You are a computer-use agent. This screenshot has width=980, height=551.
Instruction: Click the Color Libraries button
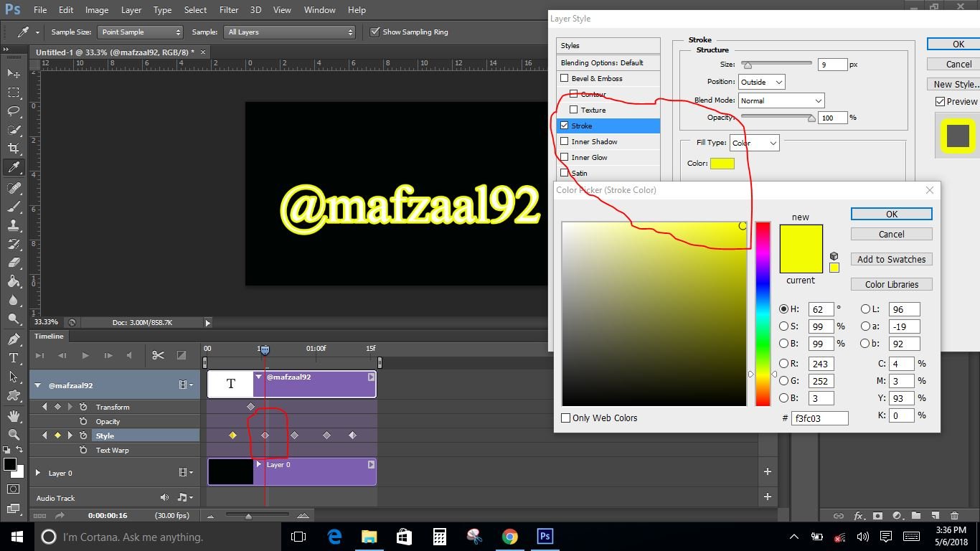tap(891, 284)
